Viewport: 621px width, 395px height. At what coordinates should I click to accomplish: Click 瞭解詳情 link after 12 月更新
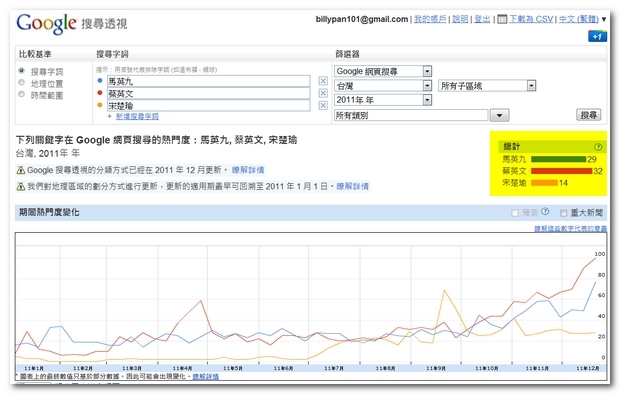click(248, 170)
